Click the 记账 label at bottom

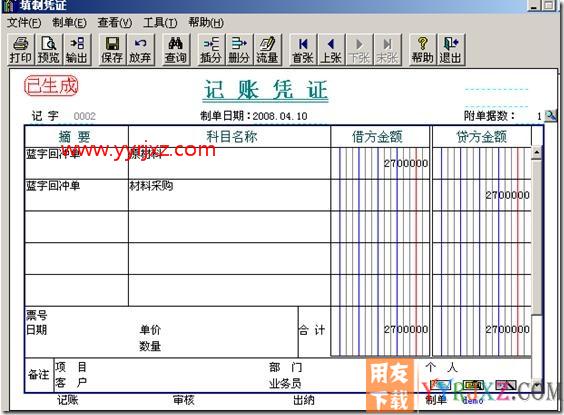[67, 400]
